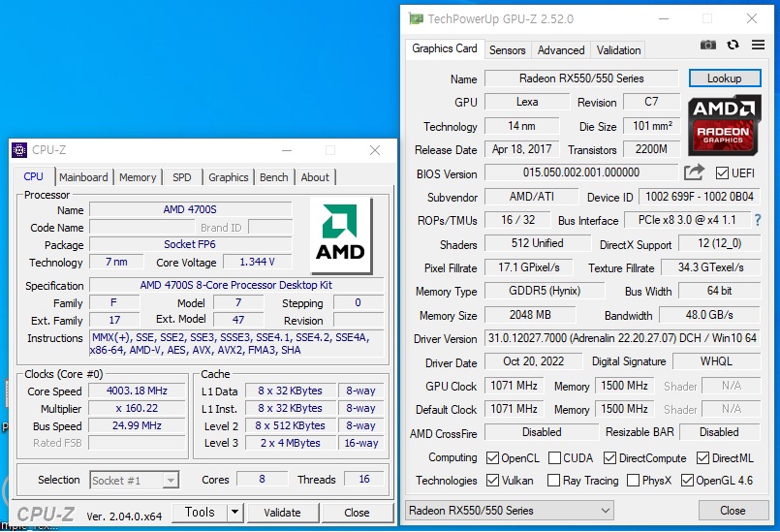Viewport: 780px width, 532px height.
Task: Click the Specification field AMD 4700S 8-Core
Action: click(x=236, y=285)
